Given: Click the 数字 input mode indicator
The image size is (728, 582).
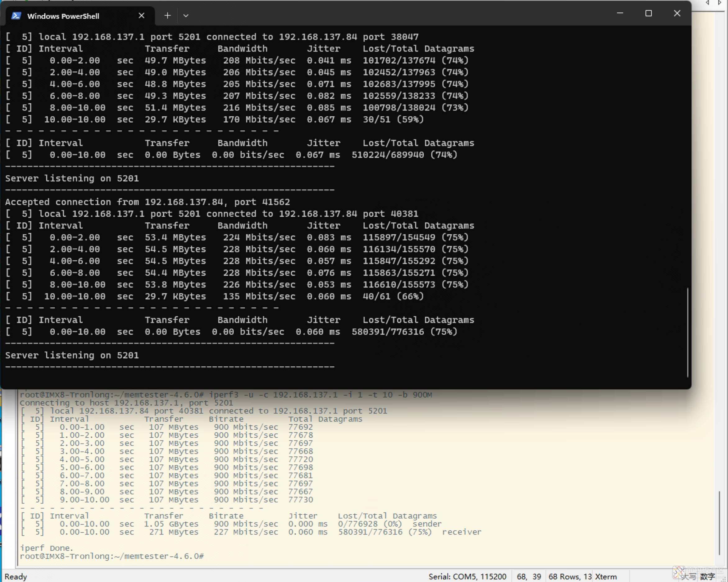Looking at the screenshot, I should click(x=709, y=575).
